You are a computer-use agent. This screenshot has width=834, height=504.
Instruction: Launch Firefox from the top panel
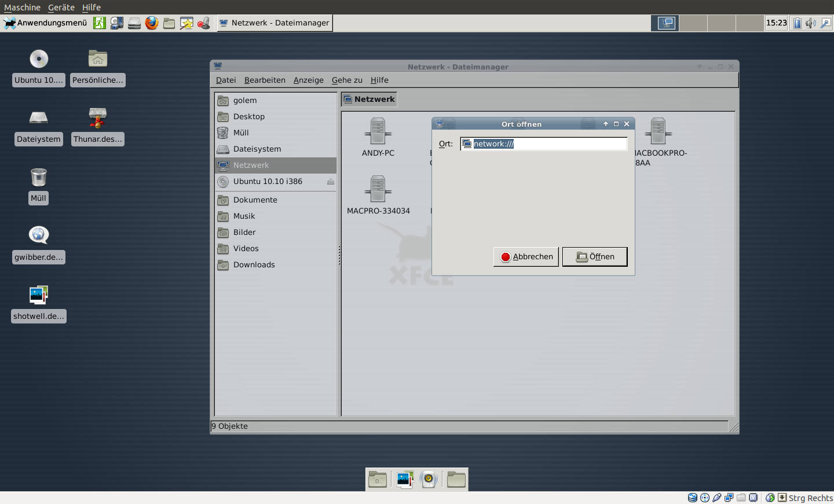click(x=152, y=23)
